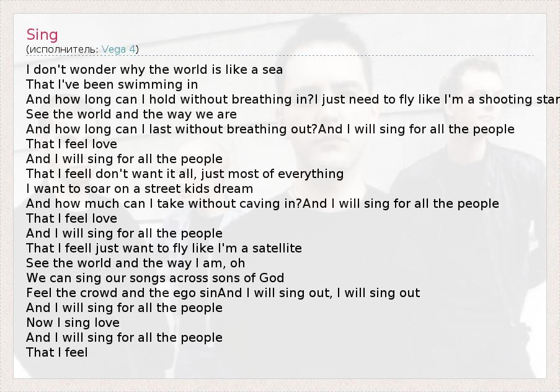The image size is (560, 392).
Task: Click the line starting "Feel the crowd"
Action: point(223,293)
